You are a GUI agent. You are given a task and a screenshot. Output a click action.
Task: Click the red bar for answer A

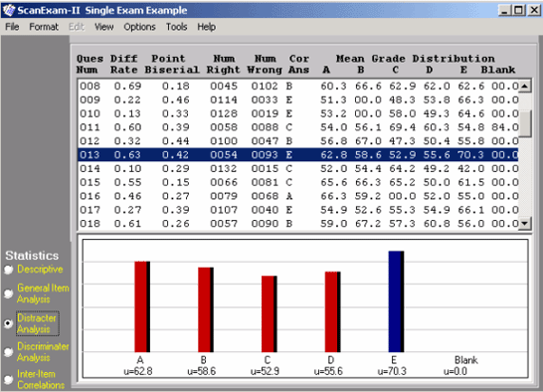coord(142,306)
